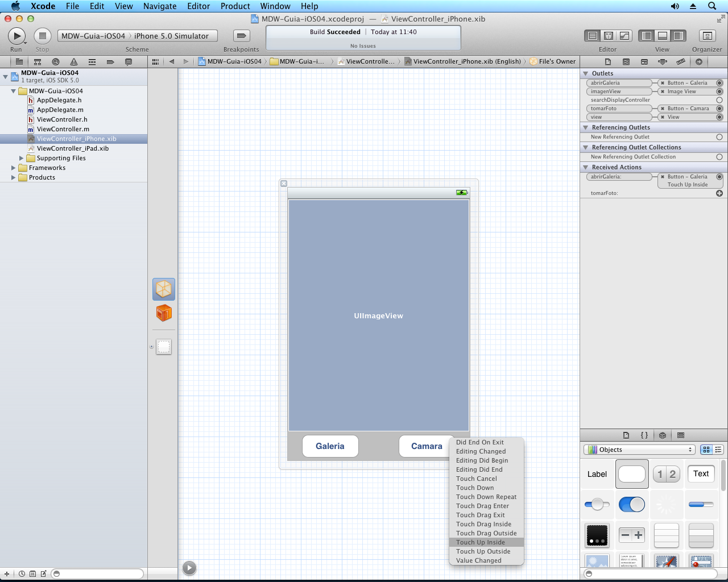The width and height of the screenshot is (728, 582).
Task: Choose Value Changed event
Action: (486, 560)
